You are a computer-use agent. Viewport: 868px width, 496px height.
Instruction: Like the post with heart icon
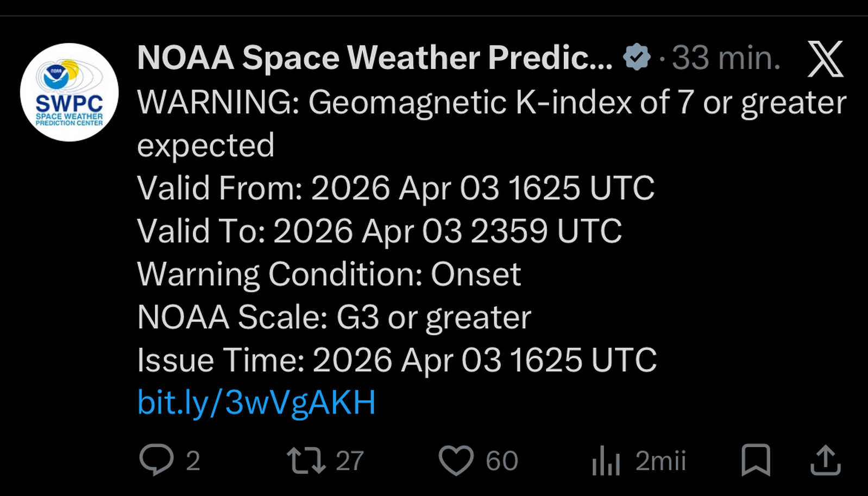point(456,460)
